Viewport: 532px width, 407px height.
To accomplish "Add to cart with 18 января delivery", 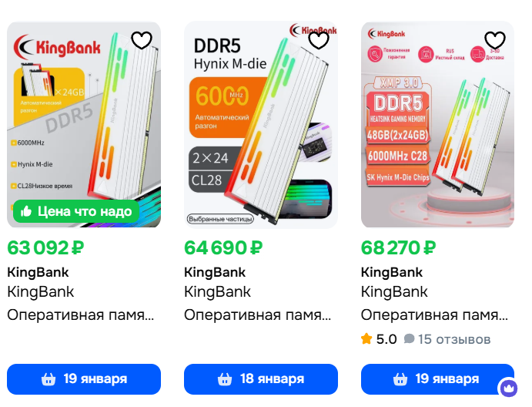I will pyautogui.click(x=261, y=379).
